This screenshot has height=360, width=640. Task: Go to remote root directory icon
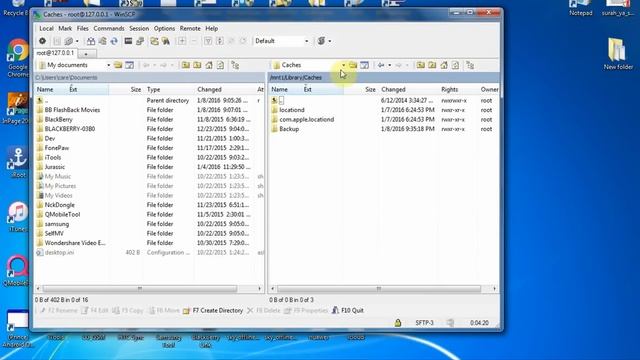click(x=432, y=65)
